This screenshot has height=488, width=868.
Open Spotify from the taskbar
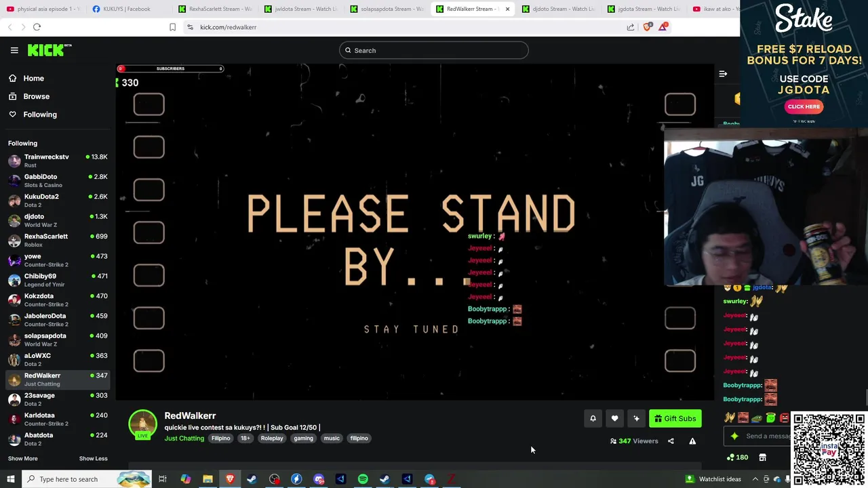[x=363, y=479]
